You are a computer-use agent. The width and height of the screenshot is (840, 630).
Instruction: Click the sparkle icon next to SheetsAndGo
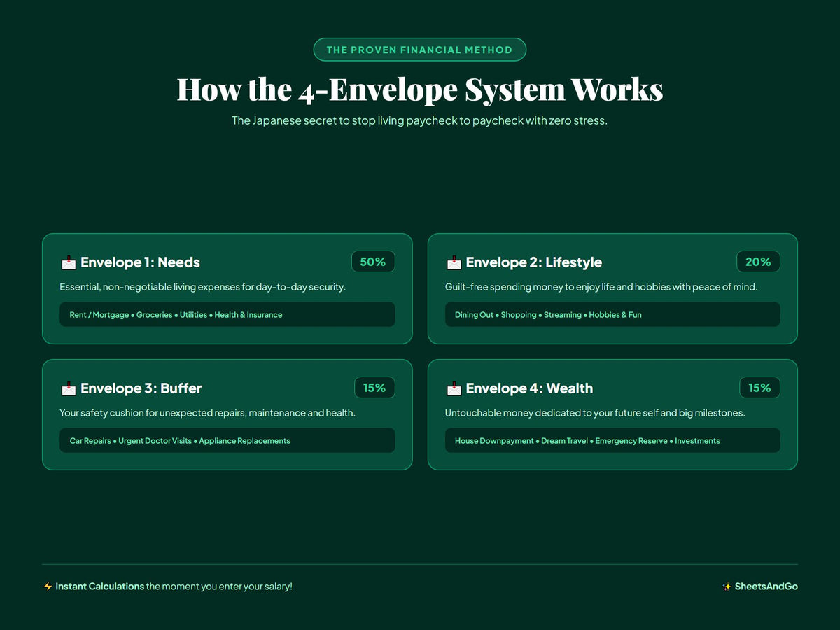point(727,587)
